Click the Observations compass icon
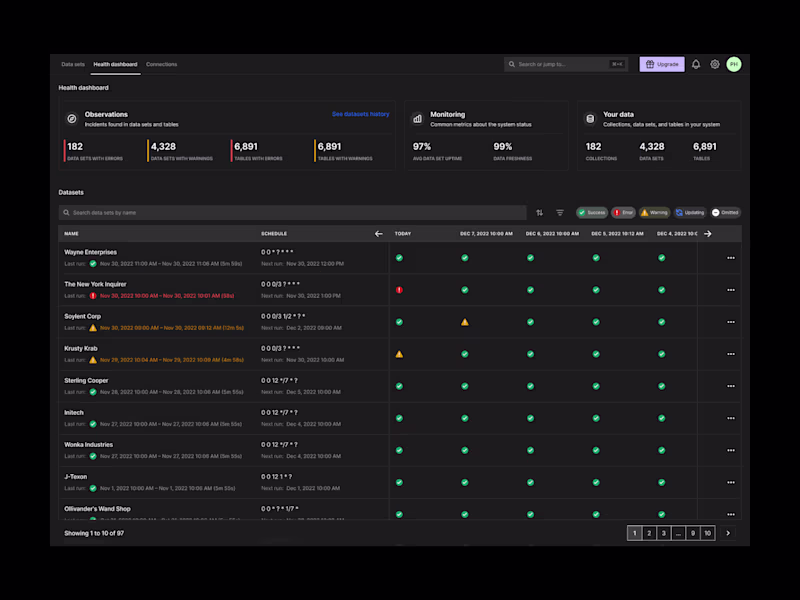 pos(72,119)
